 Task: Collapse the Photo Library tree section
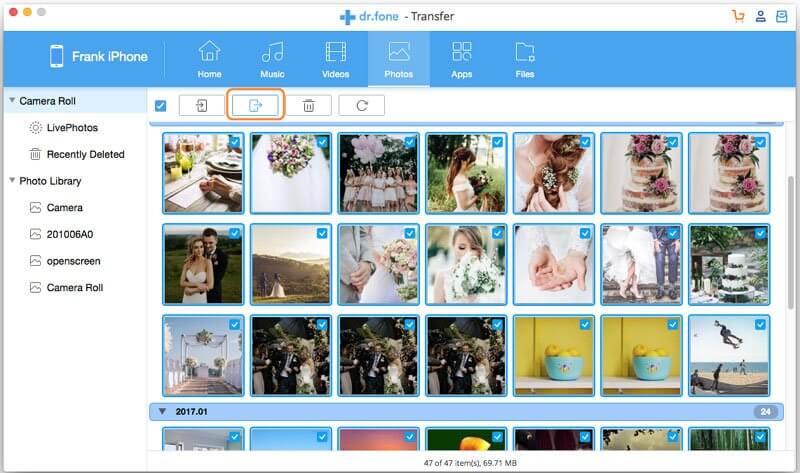(x=12, y=181)
